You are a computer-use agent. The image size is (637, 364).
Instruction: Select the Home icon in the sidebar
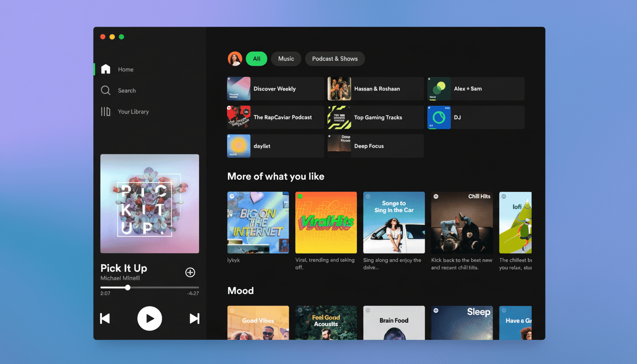click(x=105, y=69)
